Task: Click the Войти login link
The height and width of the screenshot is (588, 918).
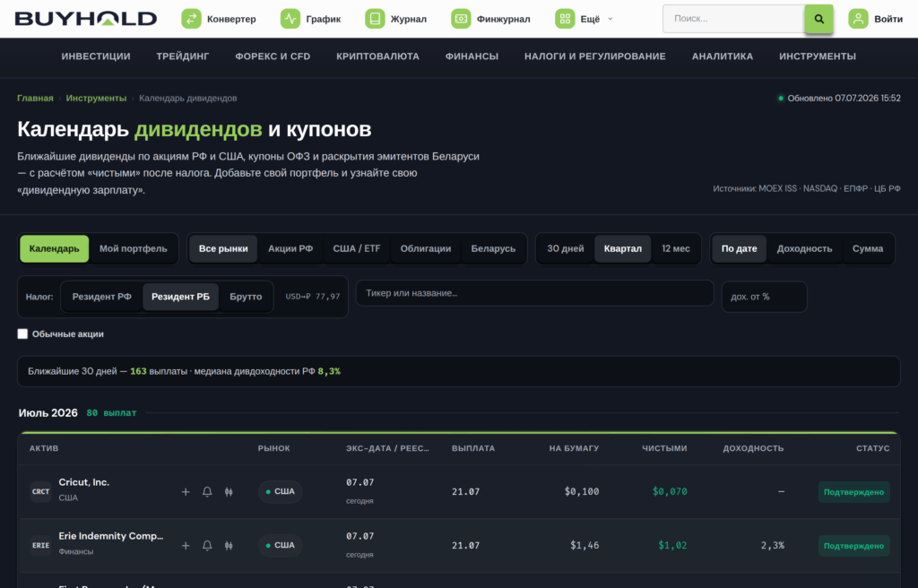Action: tap(888, 19)
